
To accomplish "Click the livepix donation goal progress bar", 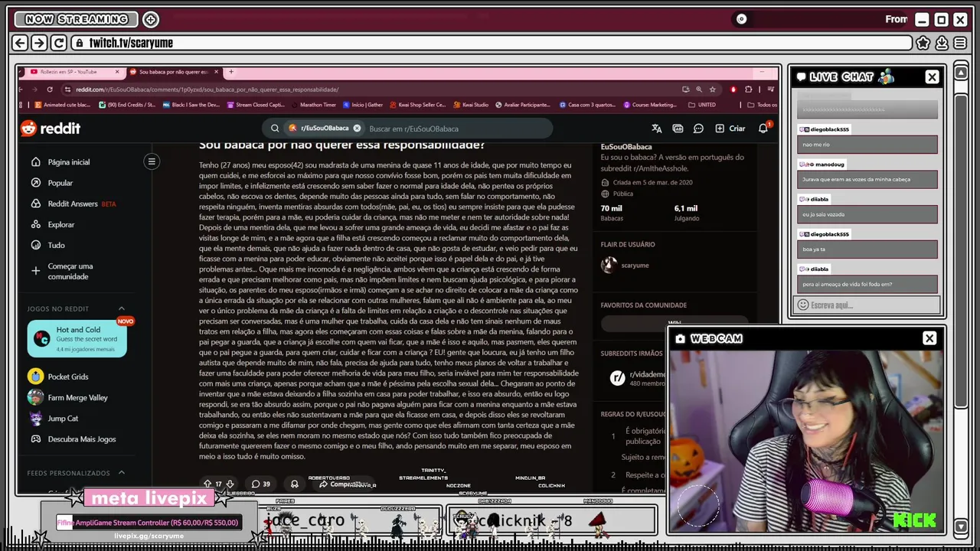I will click(x=149, y=523).
